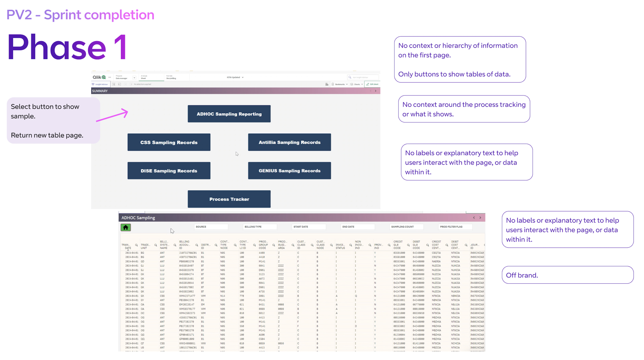The height and width of the screenshot is (360, 644).
Task: Open the selections tool grid icon
Action: [x=327, y=84]
